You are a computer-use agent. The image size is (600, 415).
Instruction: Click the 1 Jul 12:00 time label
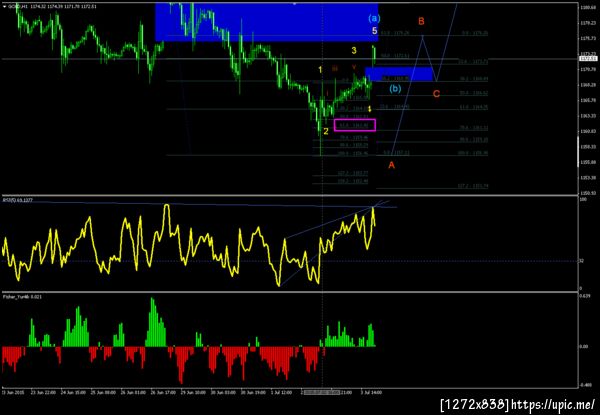[284, 392]
